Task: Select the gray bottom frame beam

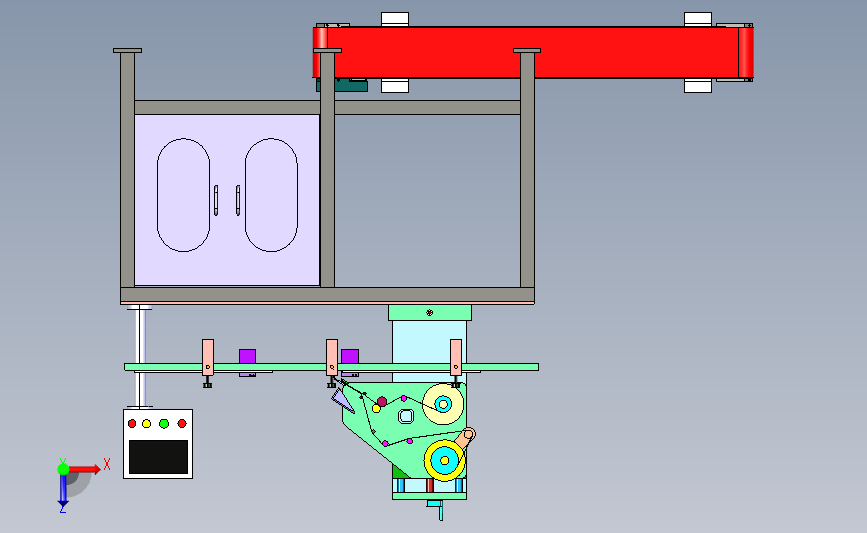Action: pos(327,295)
